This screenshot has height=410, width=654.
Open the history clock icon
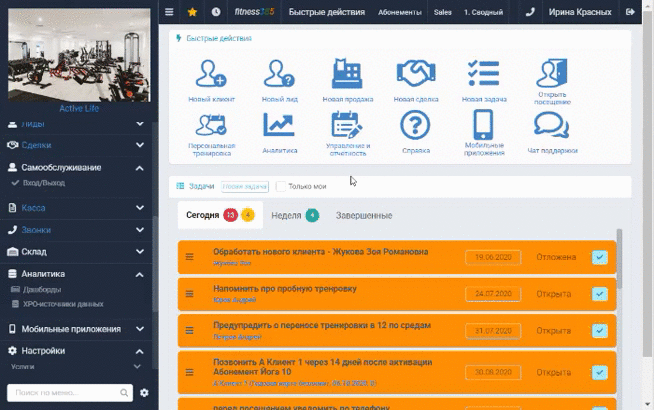[216, 12]
